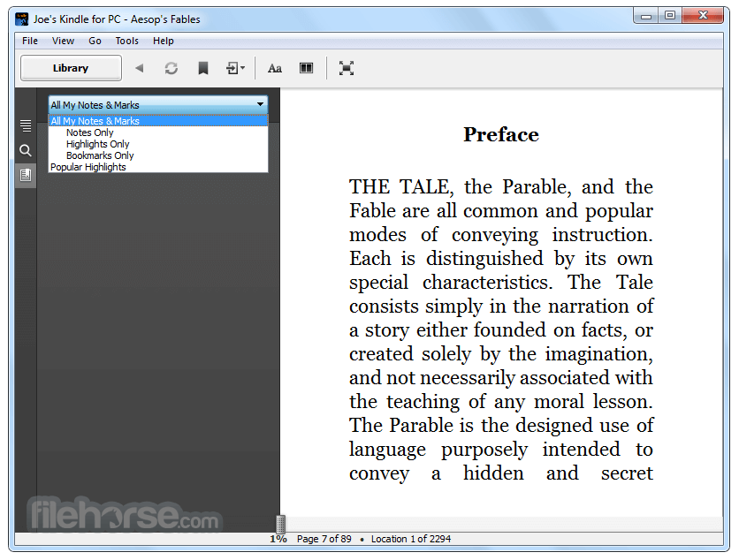This screenshot has height=560, width=739.
Task: Click the 1% progress indicator
Action: [278, 539]
